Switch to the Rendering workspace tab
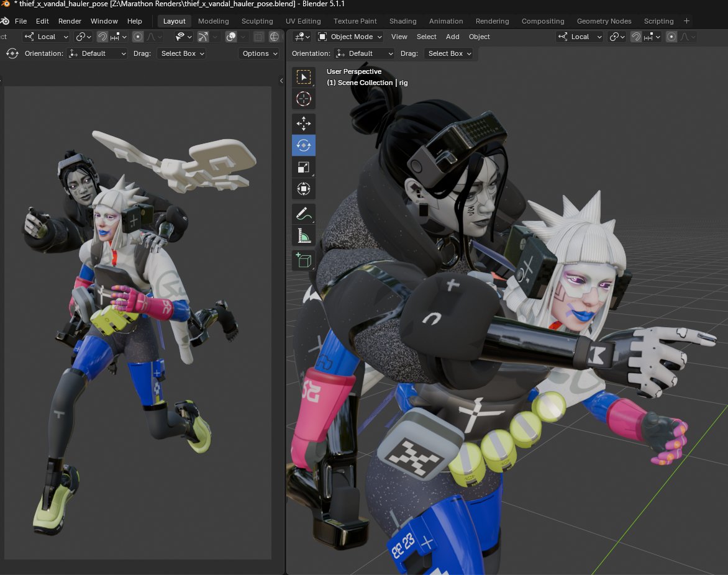Image resolution: width=728 pixels, height=575 pixels. tap(492, 21)
